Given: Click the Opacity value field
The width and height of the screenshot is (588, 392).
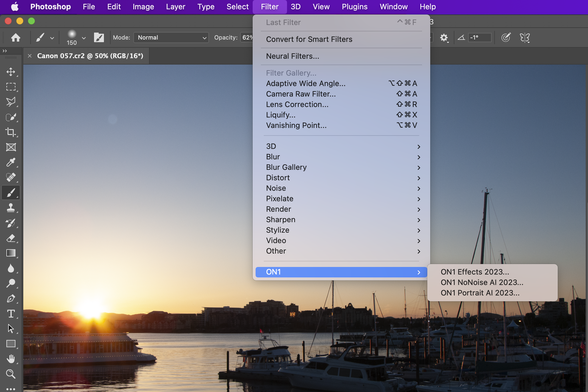Looking at the screenshot, I should [x=247, y=38].
